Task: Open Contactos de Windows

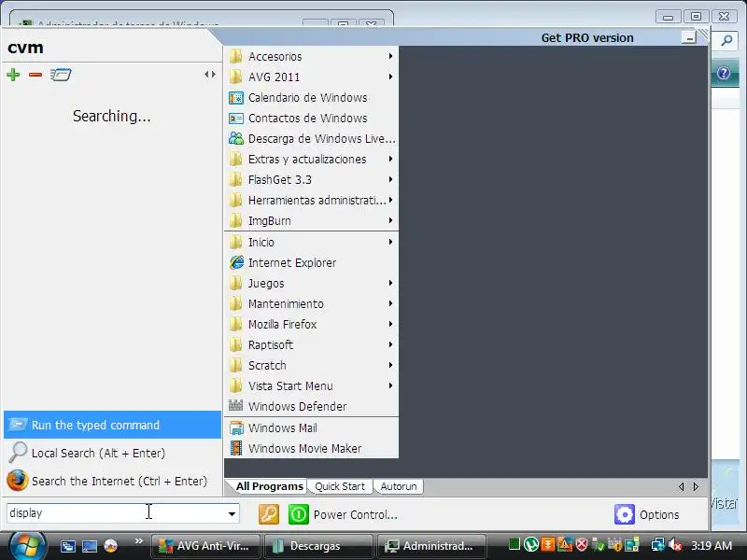Action: (311, 119)
